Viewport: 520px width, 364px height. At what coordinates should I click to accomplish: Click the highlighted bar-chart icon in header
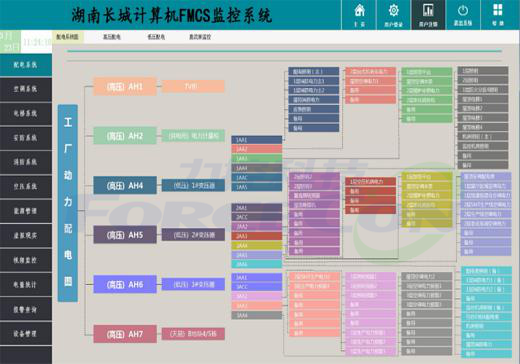[x=428, y=15]
